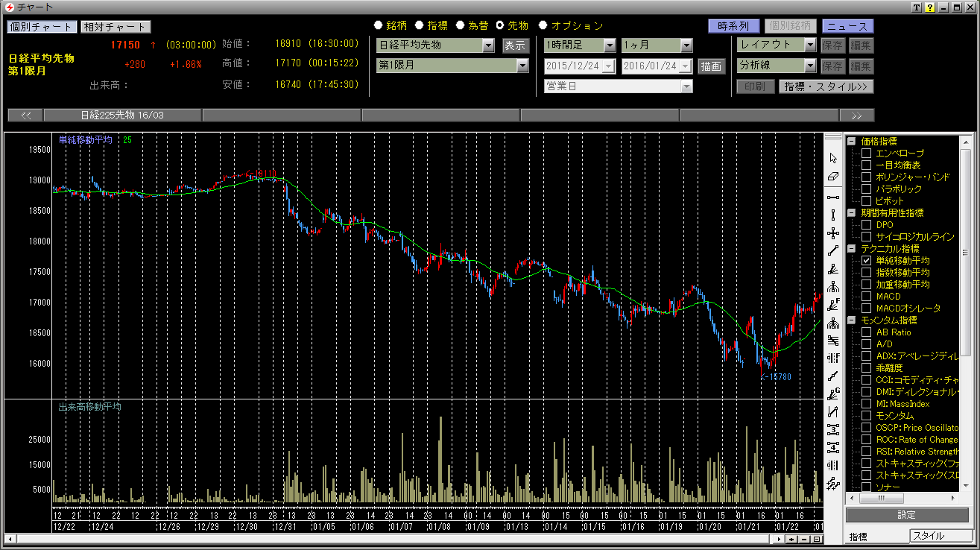Select the concentric arcs drawing tool

click(x=833, y=323)
